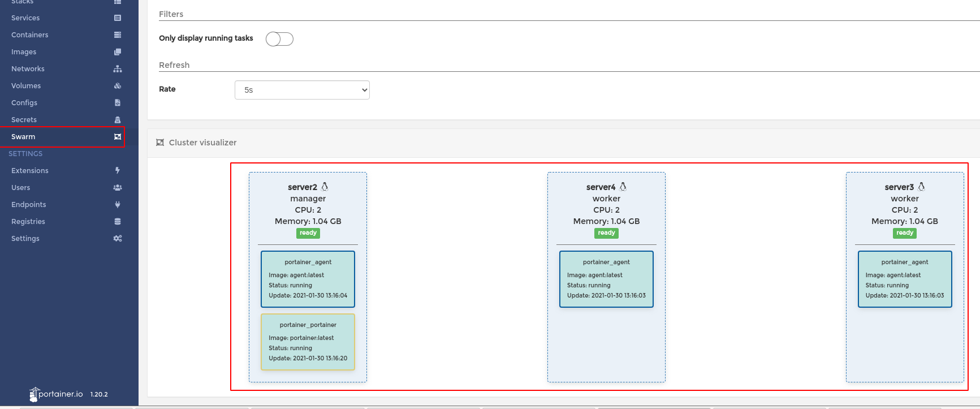
Task: Click the ready badge on server3
Action: pyautogui.click(x=905, y=233)
